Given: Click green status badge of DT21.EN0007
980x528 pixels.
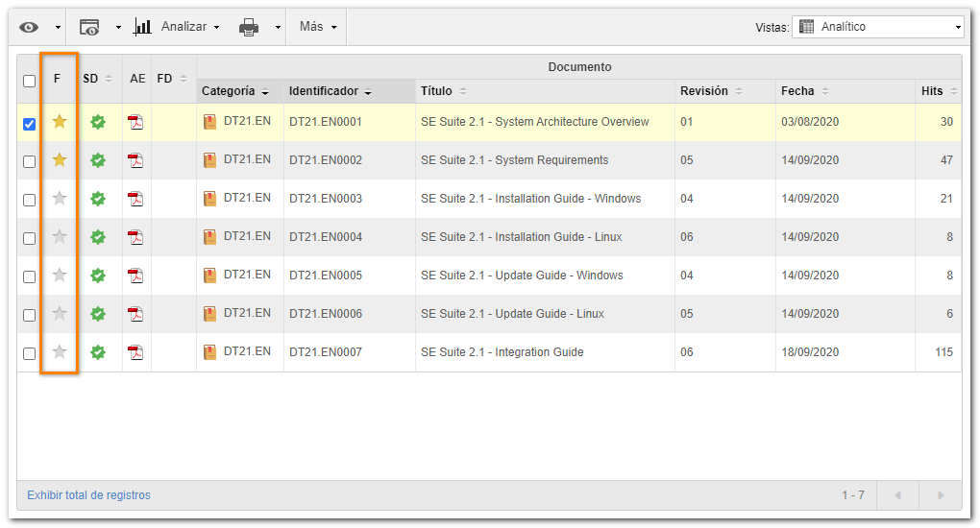Looking at the screenshot, I should pyautogui.click(x=98, y=352).
